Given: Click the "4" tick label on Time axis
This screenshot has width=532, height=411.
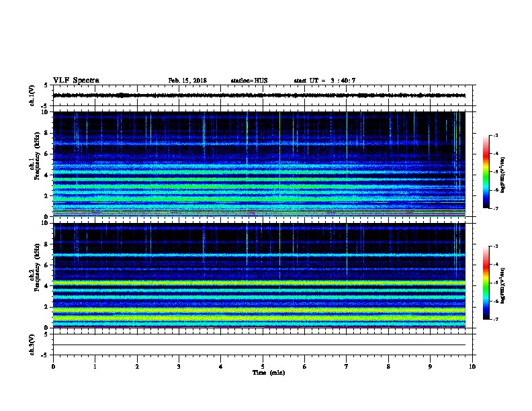Looking at the screenshot, I should [221, 367].
